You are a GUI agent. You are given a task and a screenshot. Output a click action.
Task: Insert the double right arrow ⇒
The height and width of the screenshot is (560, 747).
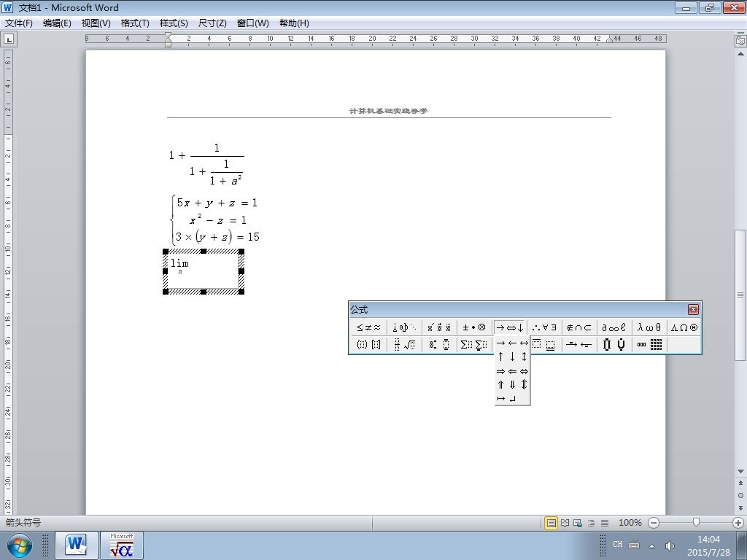pos(500,371)
